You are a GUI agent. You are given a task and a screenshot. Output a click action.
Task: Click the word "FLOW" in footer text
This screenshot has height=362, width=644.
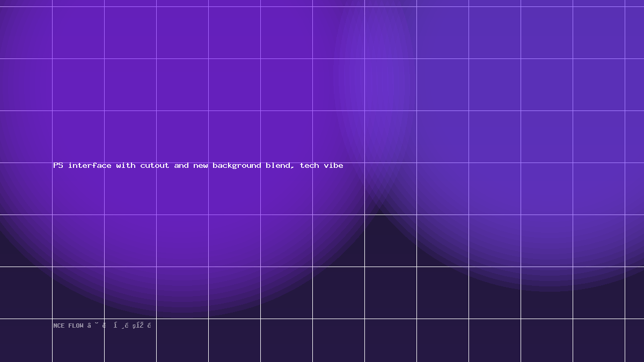pos(76,326)
